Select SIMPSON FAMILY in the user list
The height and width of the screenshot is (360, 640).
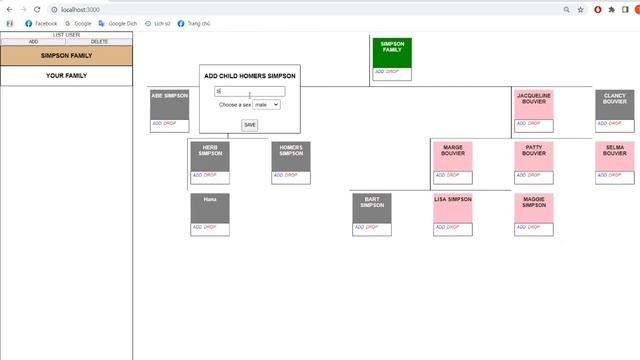(x=67, y=56)
